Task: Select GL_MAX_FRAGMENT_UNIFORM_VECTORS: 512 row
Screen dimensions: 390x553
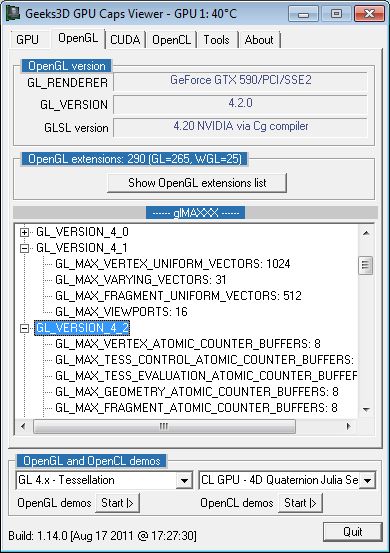Action: tap(178, 296)
